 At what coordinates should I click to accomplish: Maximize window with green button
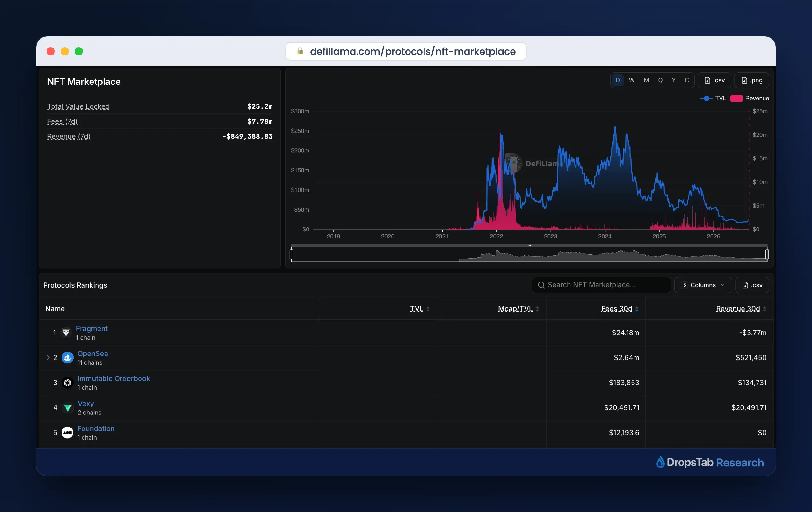[x=79, y=51]
